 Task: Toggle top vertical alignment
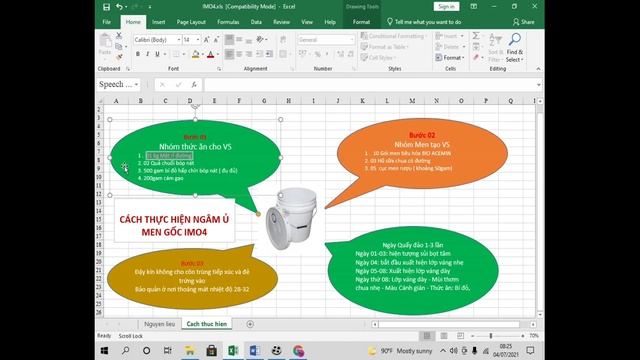click(229, 40)
